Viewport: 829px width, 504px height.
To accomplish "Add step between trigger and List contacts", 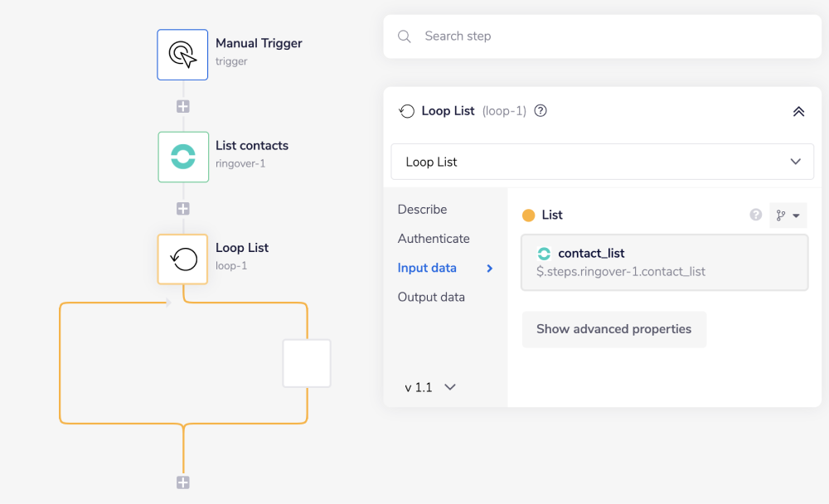I will [x=183, y=106].
